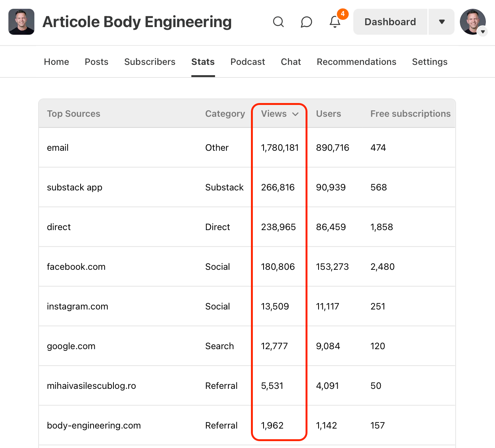Go to the Posts tab

coord(97,62)
